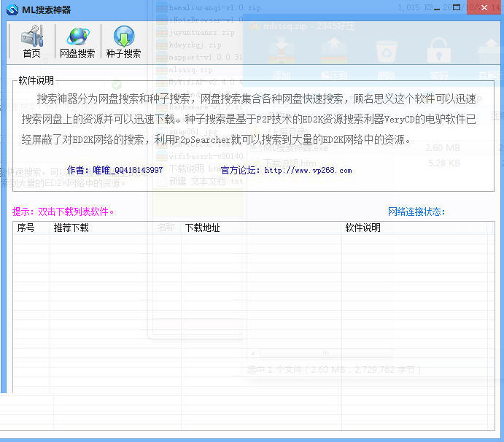Click the 软件说明 list column header
The height and width of the screenshot is (442, 504).
[x=363, y=228]
